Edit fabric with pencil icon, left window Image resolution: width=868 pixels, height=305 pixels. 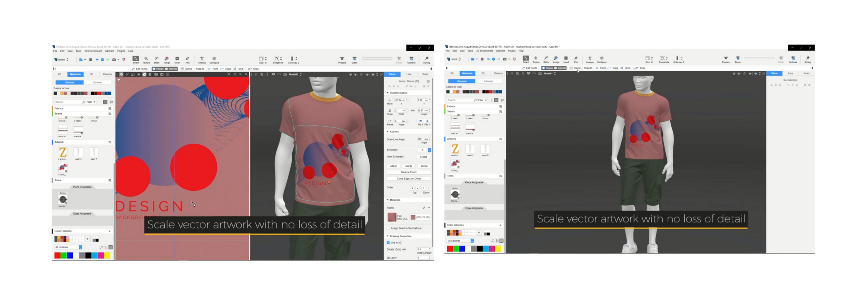click(423, 207)
